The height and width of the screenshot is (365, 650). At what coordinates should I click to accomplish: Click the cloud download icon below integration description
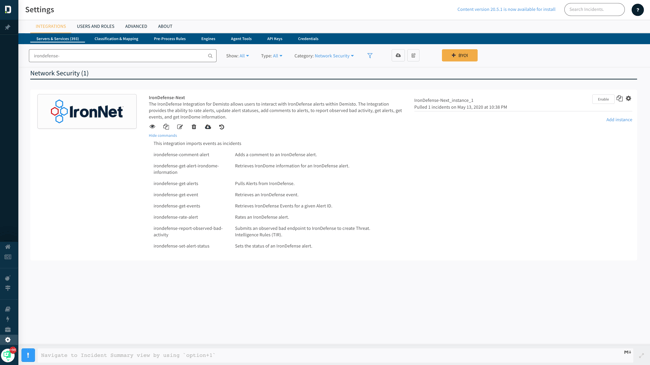pos(208,127)
